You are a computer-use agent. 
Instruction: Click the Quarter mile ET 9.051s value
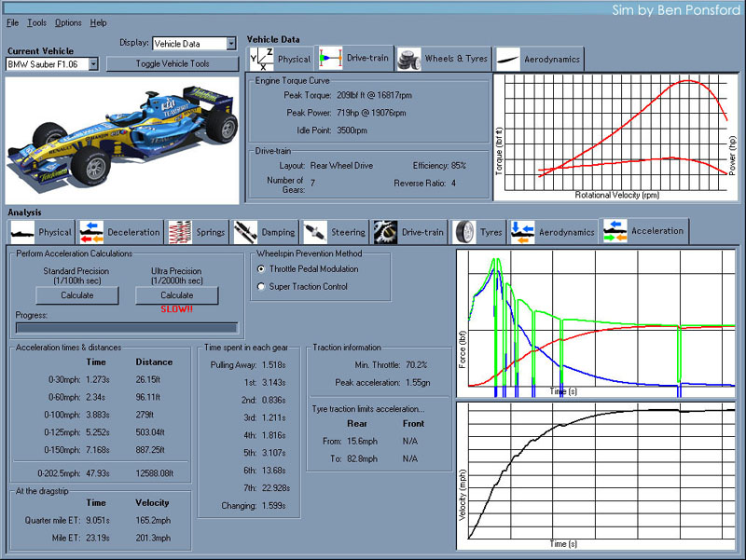pyautogui.click(x=98, y=521)
